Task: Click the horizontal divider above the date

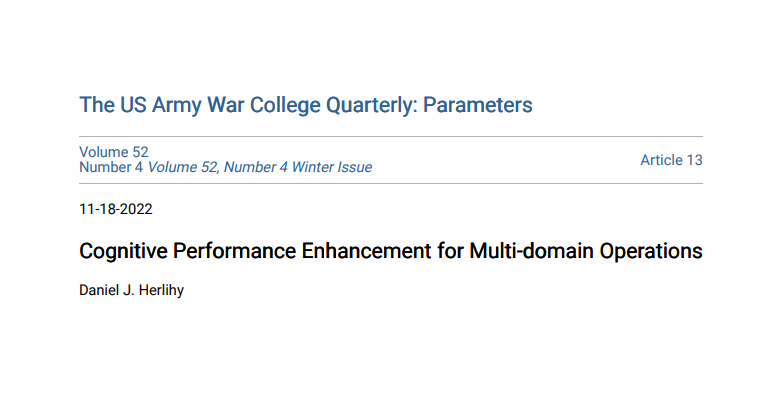Action: (x=391, y=183)
